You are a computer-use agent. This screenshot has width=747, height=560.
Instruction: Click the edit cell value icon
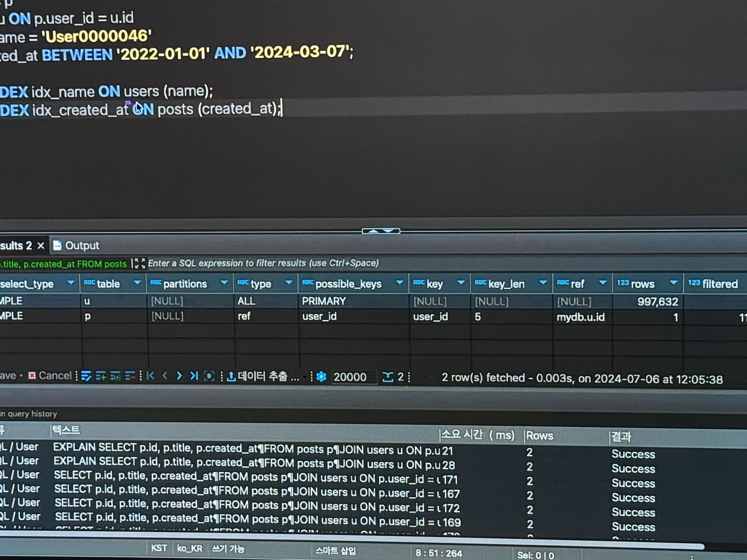pyautogui.click(x=86, y=376)
